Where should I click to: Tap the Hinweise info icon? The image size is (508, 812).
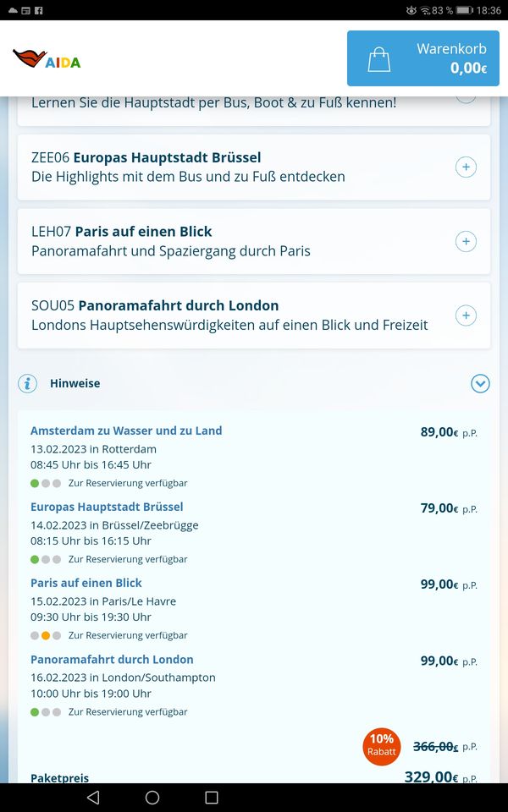(28, 384)
